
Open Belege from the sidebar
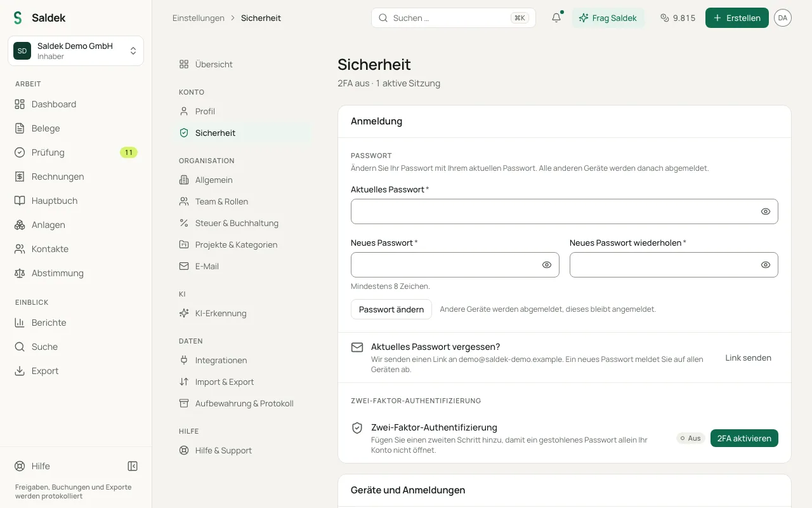coord(76,128)
